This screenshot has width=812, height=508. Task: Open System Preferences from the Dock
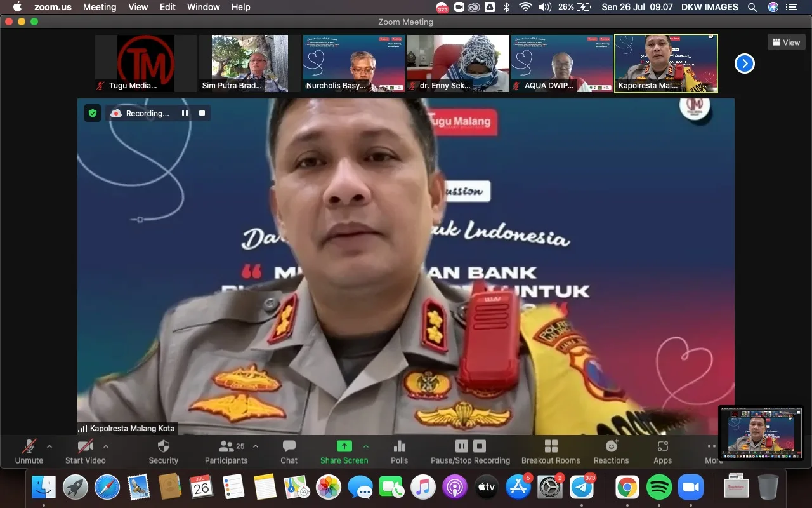pyautogui.click(x=549, y=488)
